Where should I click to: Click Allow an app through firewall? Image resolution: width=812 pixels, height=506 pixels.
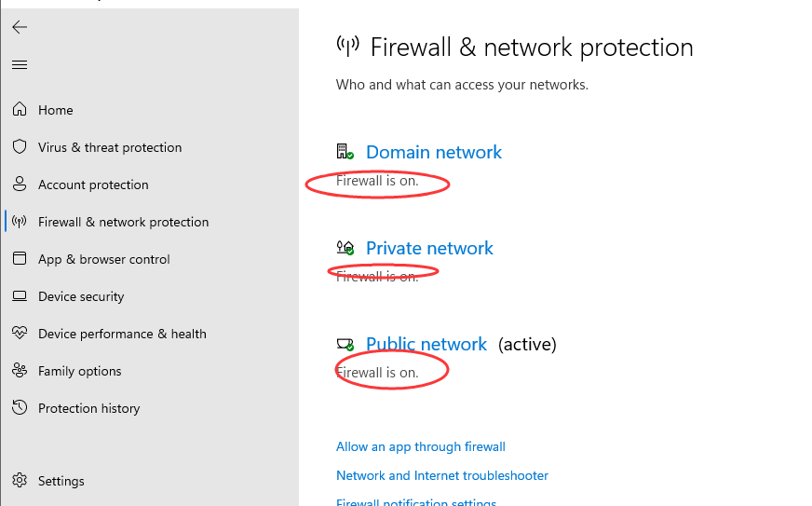(420, 446)
